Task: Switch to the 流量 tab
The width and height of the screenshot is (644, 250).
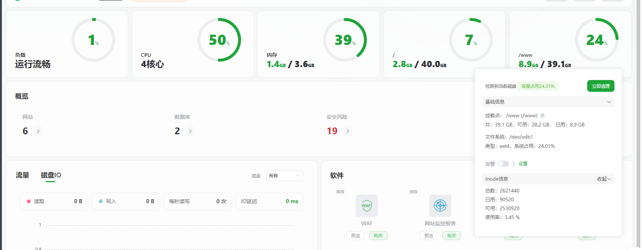Action: coord(23,175)
